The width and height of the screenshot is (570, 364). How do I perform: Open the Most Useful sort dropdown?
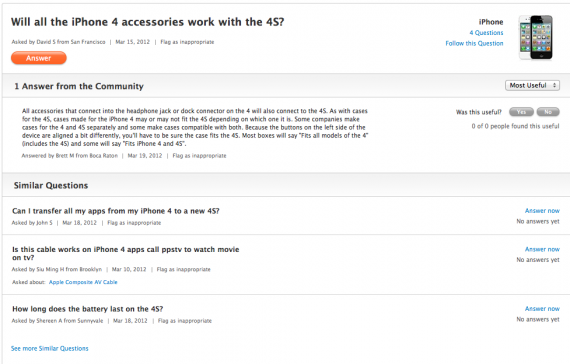(x=532, y=85)
